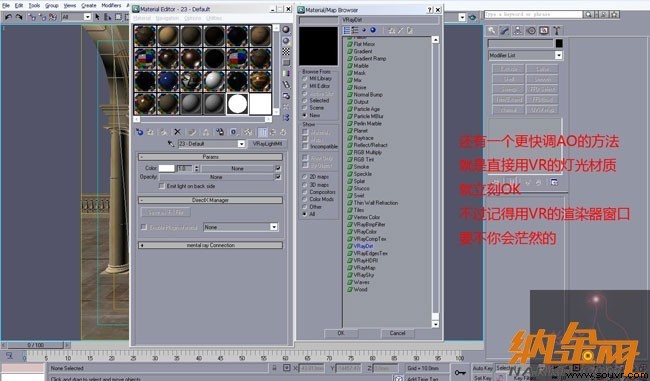Viewport: 650px width, 381px height.
Task: Toggle checkbox next to Color map slot
Action: (278, 168)
